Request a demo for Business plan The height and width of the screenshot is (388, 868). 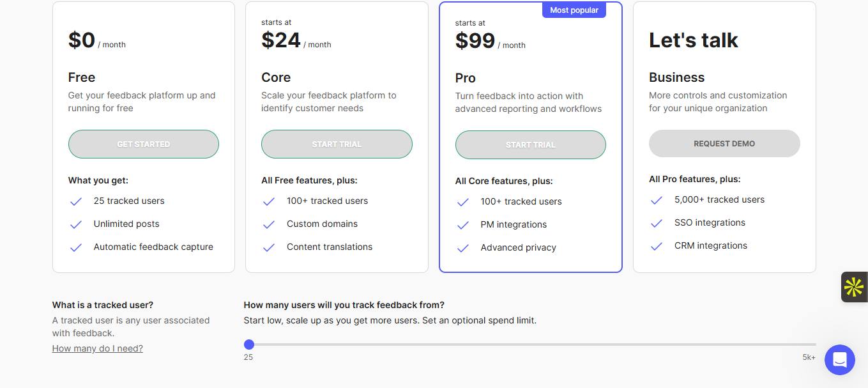tap(724, 144)
